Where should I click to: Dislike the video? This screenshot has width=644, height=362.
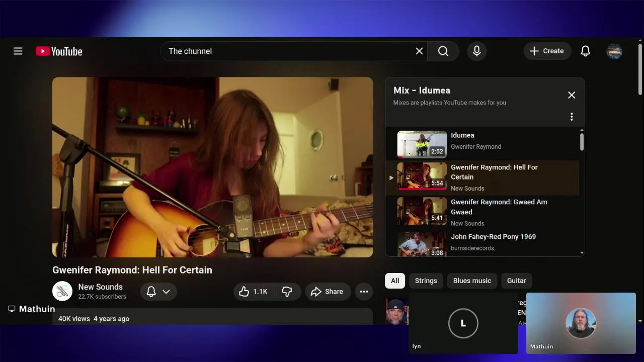click(287, 292)
